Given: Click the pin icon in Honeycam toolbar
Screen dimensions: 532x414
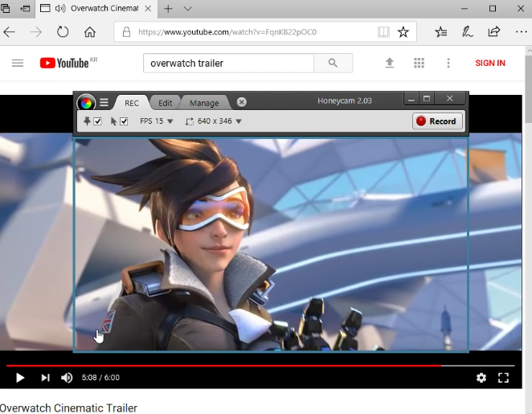Looking at the screenshot, I should [x=87, y=121].
